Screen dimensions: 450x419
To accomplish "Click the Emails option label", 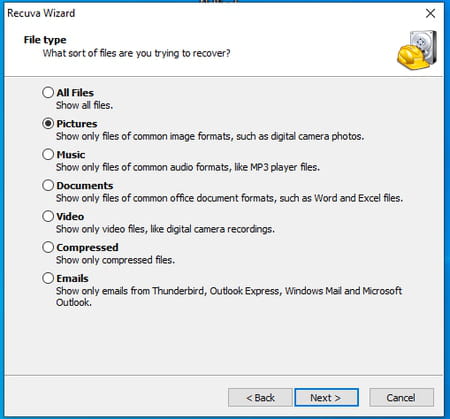I will point(72,279).
